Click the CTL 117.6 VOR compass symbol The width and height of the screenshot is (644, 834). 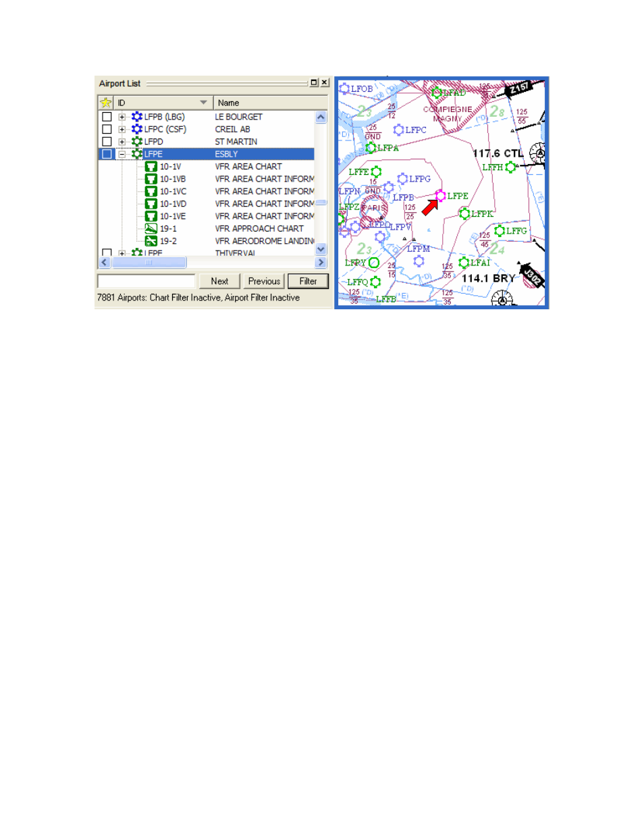click(x=537, y=153)
